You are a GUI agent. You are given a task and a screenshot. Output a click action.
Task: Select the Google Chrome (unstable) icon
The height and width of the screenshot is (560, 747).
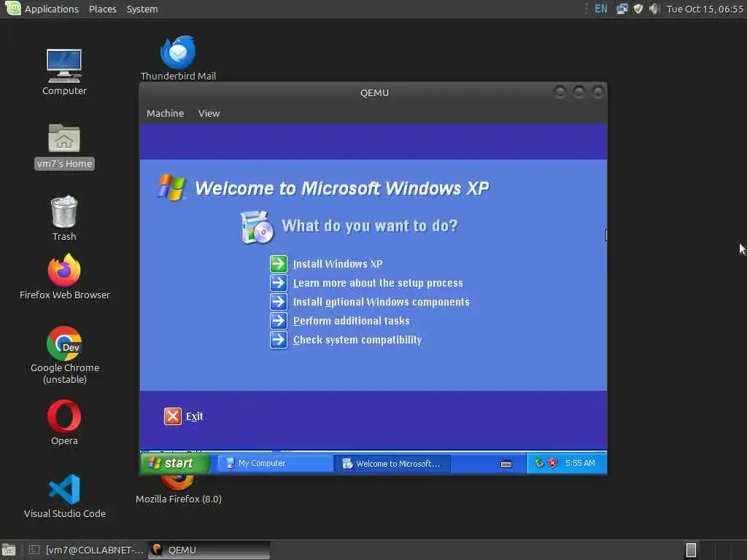(x=64, y=355)
